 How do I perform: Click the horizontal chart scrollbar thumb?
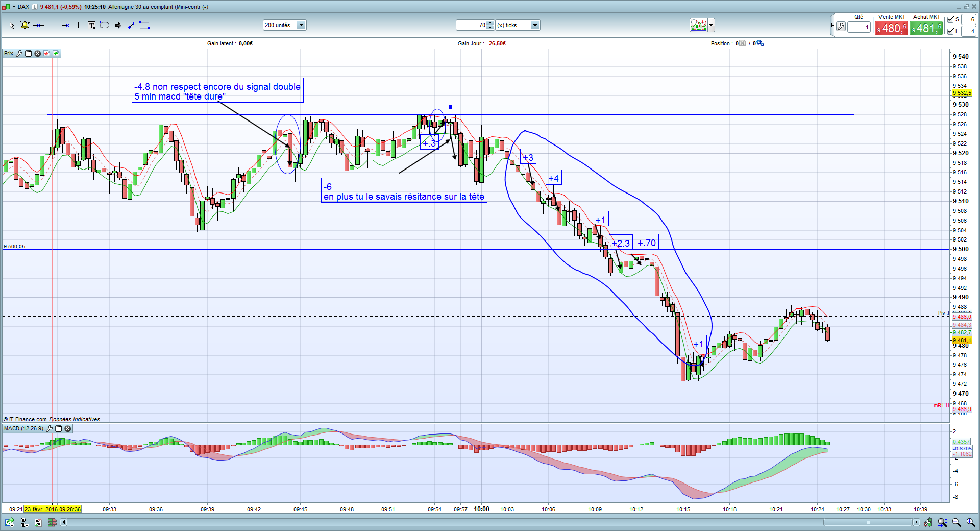pyautogui.click(x=868, y=522)
